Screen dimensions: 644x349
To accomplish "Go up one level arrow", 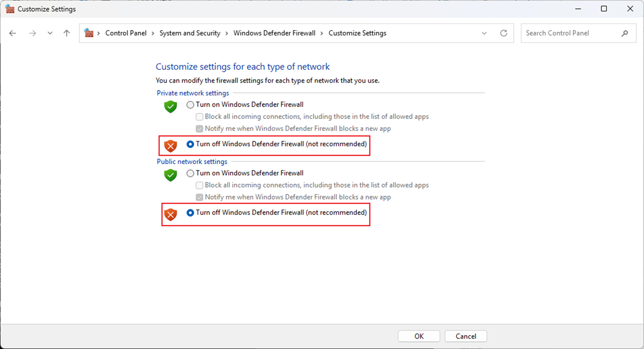I will [67, 33].
